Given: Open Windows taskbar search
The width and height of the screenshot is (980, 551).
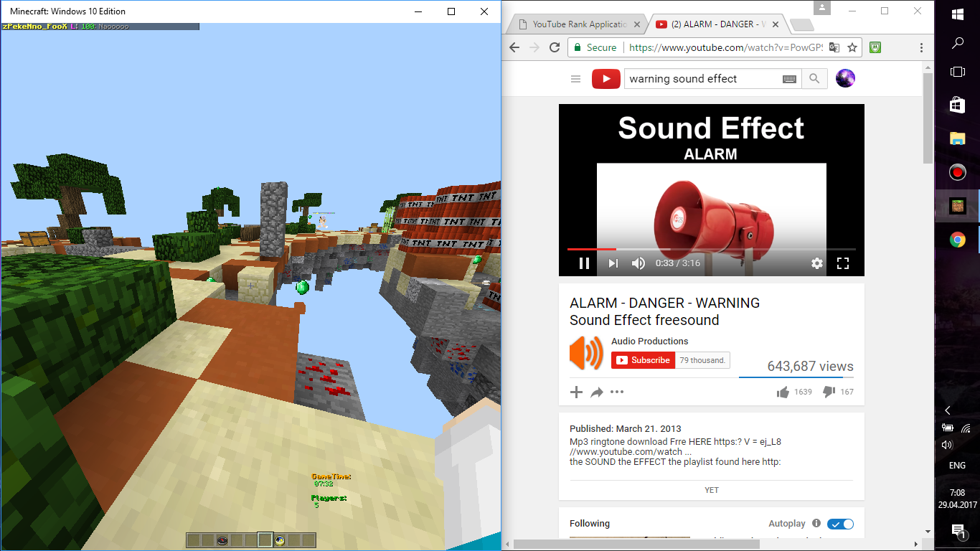Looking at the screenshot, I should tap(958, 43).
